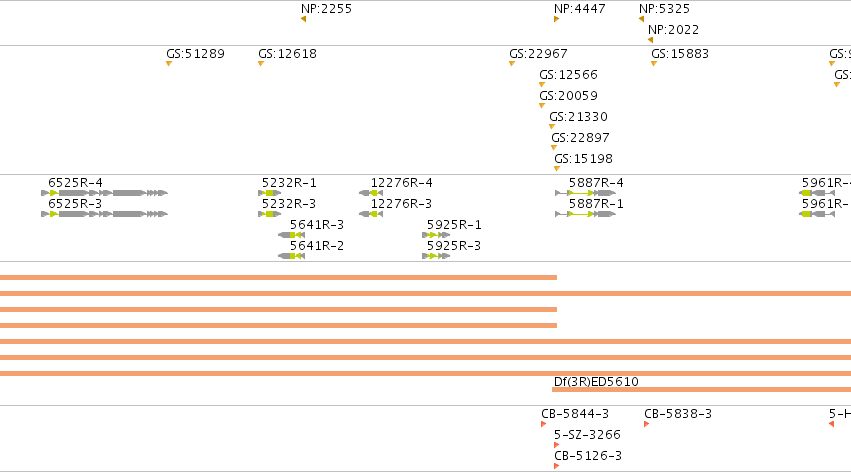Select the 12276R-3 gene model glyph
Viewport: 851px width, 472px height.
coord(371,214)
